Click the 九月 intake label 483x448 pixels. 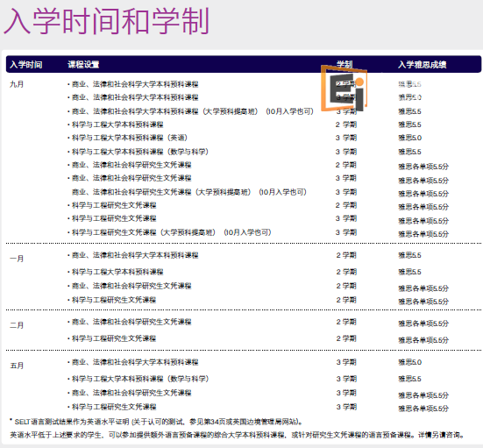[17, 84]
